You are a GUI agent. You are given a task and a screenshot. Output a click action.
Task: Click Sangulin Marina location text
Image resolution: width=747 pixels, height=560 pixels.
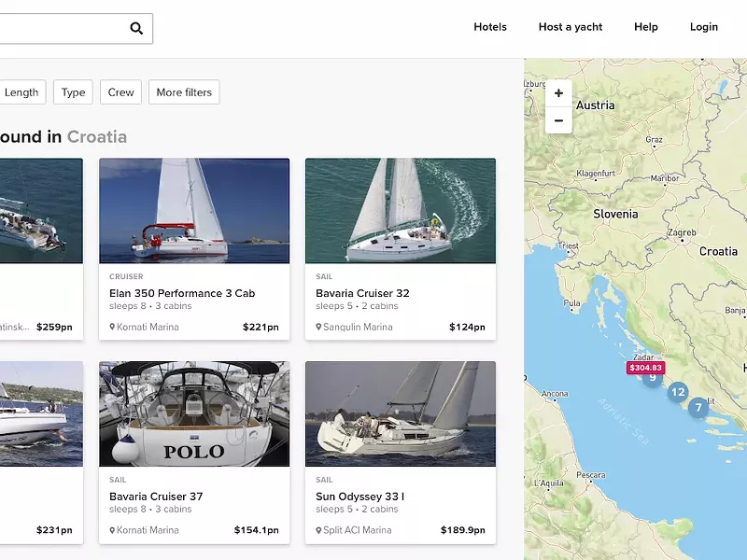[x=358, y=328]
